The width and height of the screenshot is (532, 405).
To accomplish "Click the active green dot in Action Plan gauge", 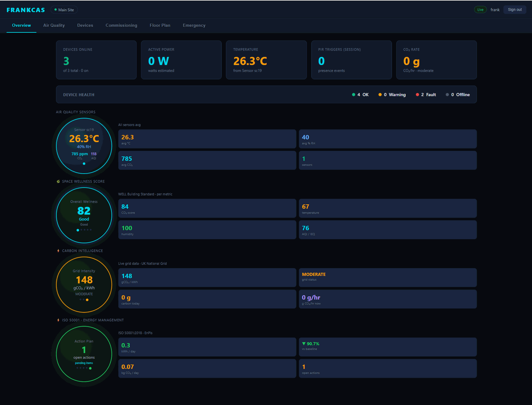I will click(90, 368).
